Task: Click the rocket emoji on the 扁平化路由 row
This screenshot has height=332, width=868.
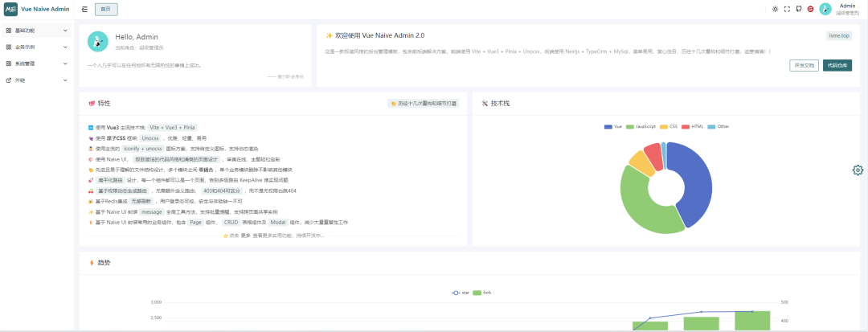Action: coord(91,180)
